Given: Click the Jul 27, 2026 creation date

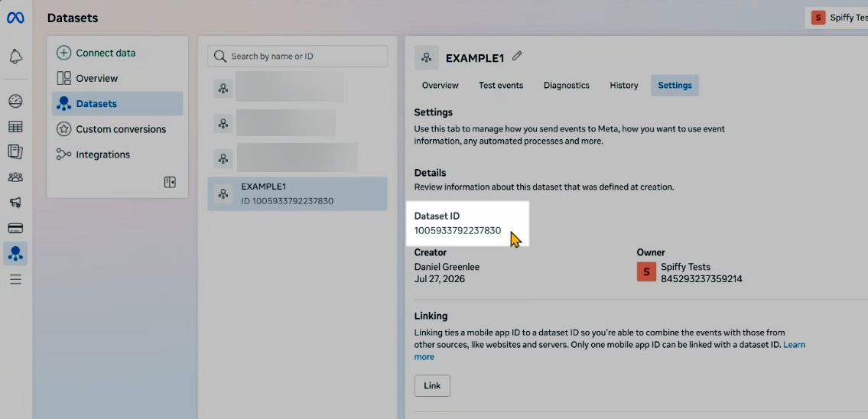Looking at the screenshot, I should coord(440,279).
